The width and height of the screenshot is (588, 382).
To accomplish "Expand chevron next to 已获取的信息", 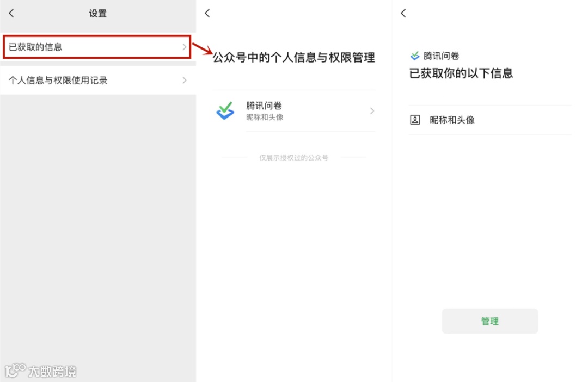I will pyautogui.click(x=185, y=47).
